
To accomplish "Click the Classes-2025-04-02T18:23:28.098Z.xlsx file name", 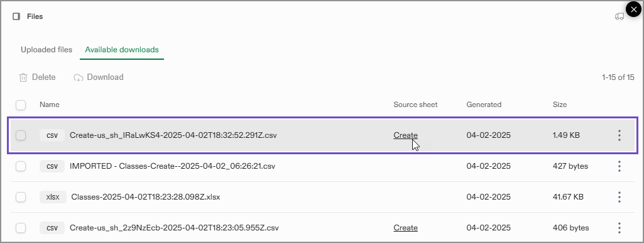I will point(146,197).
